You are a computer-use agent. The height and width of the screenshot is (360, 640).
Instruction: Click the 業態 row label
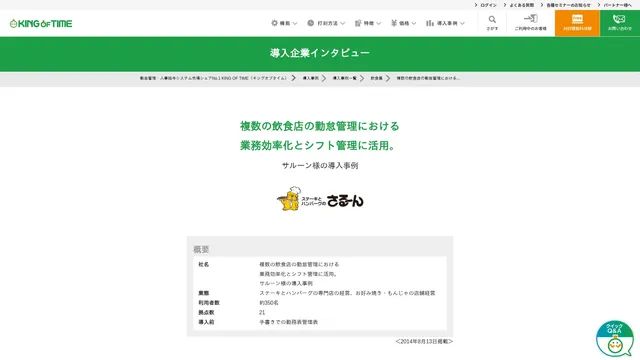click(x=204, y=293)
